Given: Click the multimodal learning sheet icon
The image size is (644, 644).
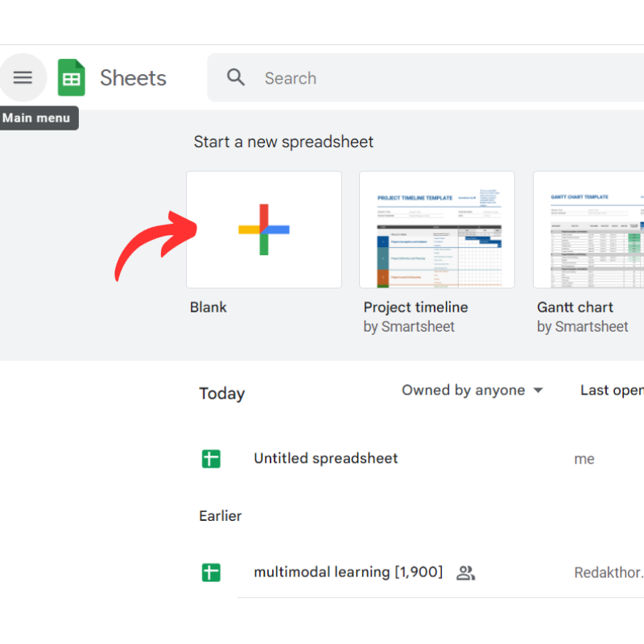Looking at the screenshot, I should pyautogui.click(x=211, y=572).
